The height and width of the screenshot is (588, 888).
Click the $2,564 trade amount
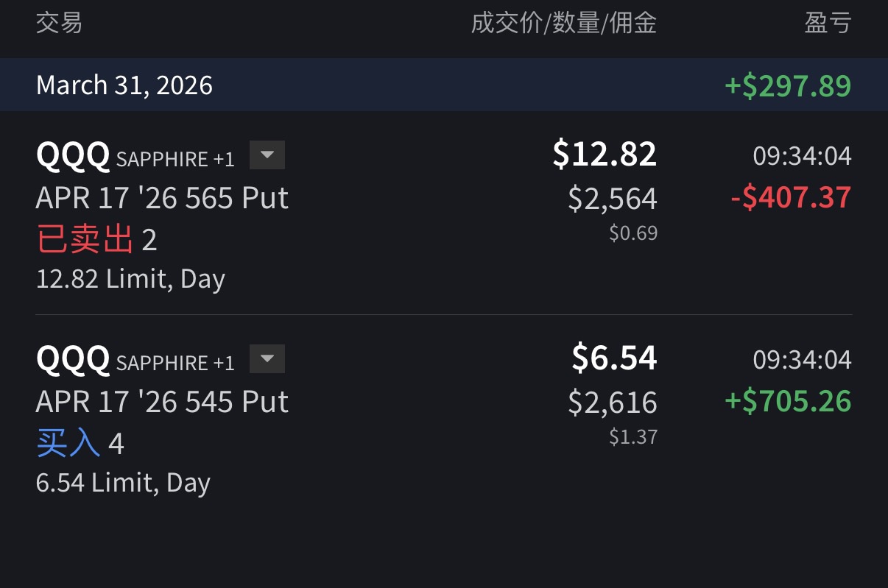[x=613, y=199]
